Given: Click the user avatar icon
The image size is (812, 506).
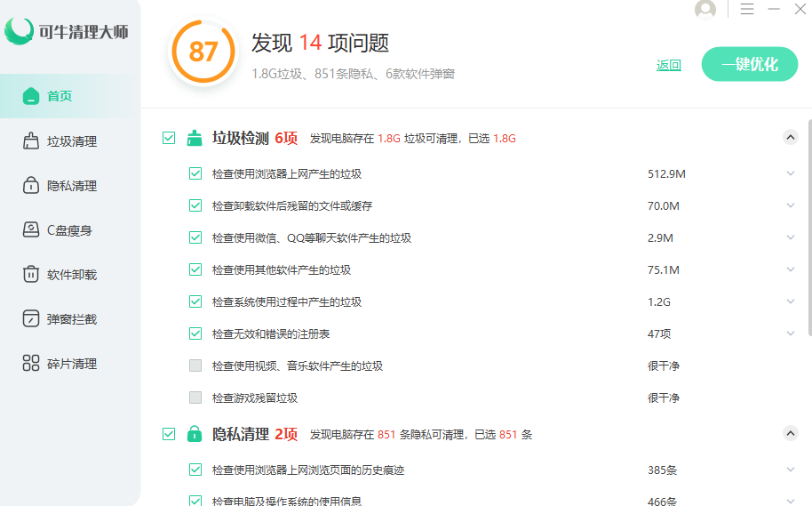Looking at the screenshot, I should point(705,10).
